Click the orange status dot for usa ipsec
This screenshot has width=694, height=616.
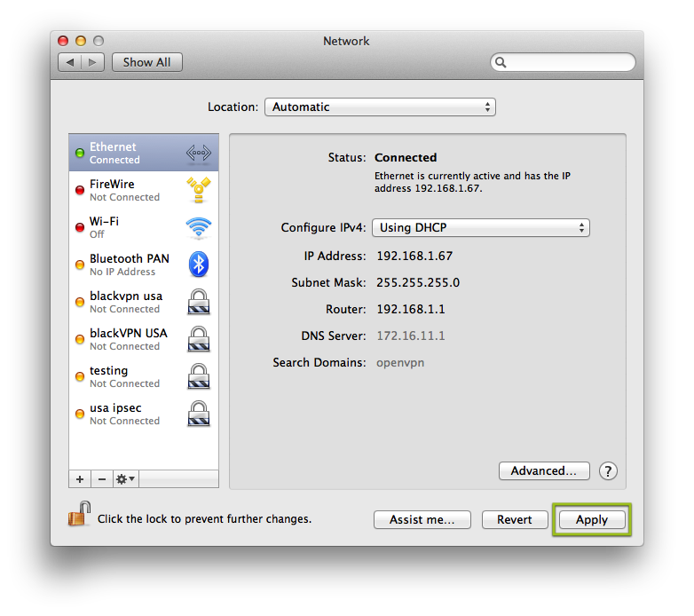click(x=80, y=414)
